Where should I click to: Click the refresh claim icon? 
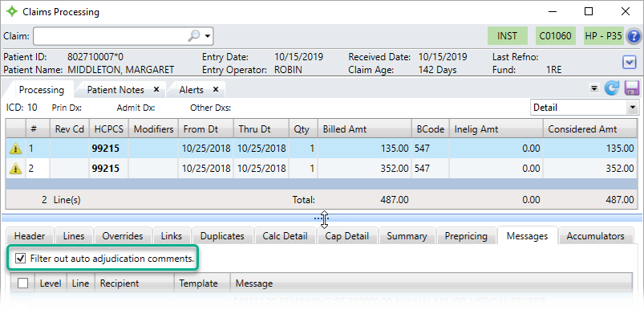coord(612,88)
